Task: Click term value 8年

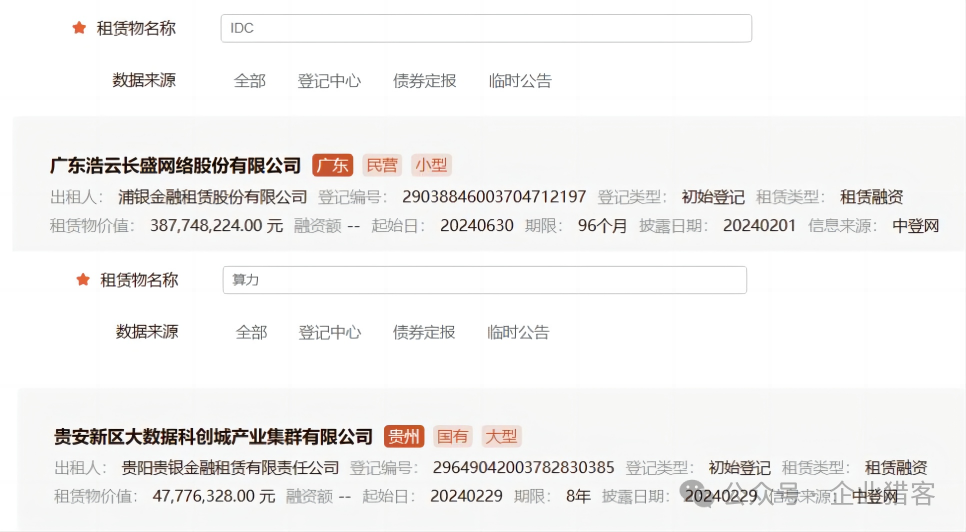Action: (578, 496)
